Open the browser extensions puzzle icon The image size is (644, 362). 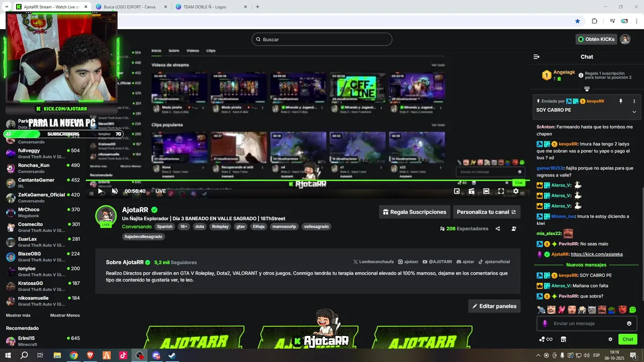[594, 21]
